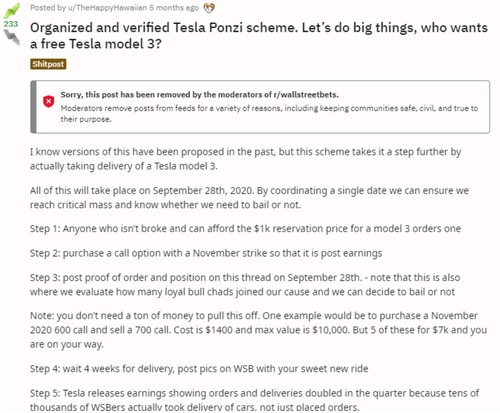Viewport: 500px width, 413px height.
Task: Downvote the post with the gray arrow
Action: pos(11,37)
